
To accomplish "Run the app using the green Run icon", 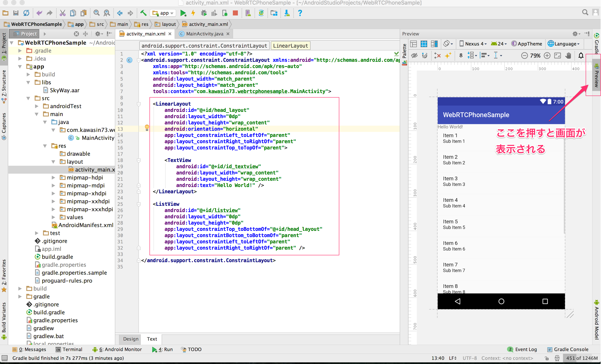I will tap(183, 13).
